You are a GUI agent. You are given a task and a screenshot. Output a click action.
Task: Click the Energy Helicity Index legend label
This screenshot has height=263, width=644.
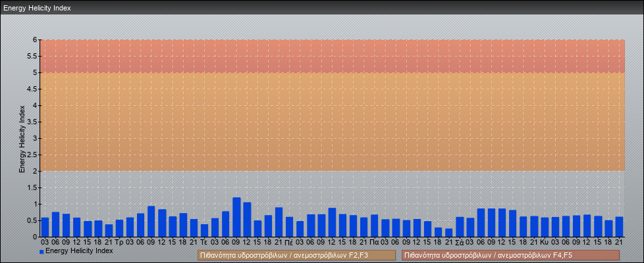click(79, 251)
